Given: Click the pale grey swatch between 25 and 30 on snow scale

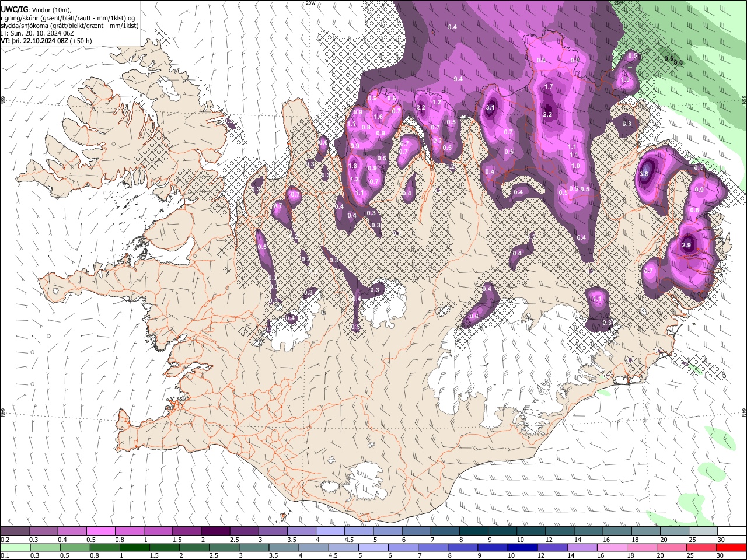Looking at the screenshot, I should coord(703,531).
